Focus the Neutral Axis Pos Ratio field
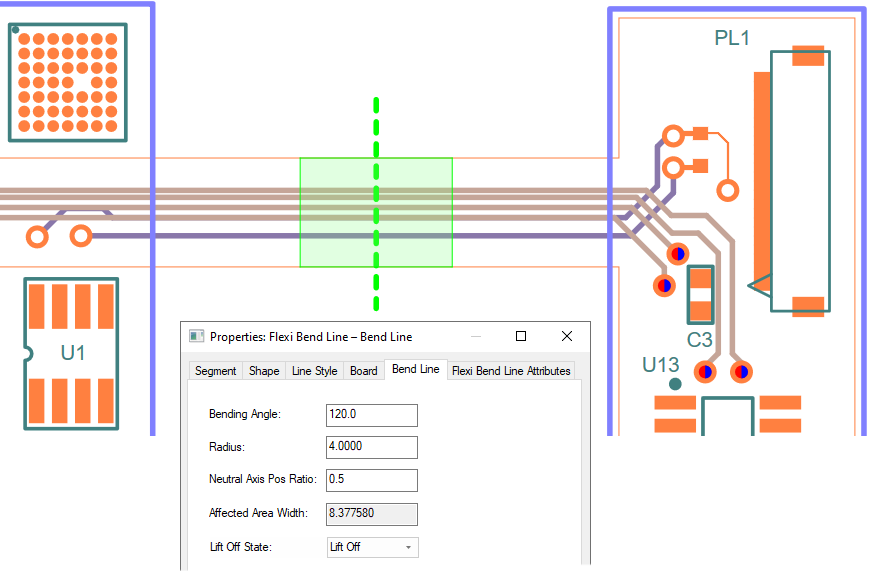Screen dimensions: 873x575 pyautogui.click(x=371, y=479)
